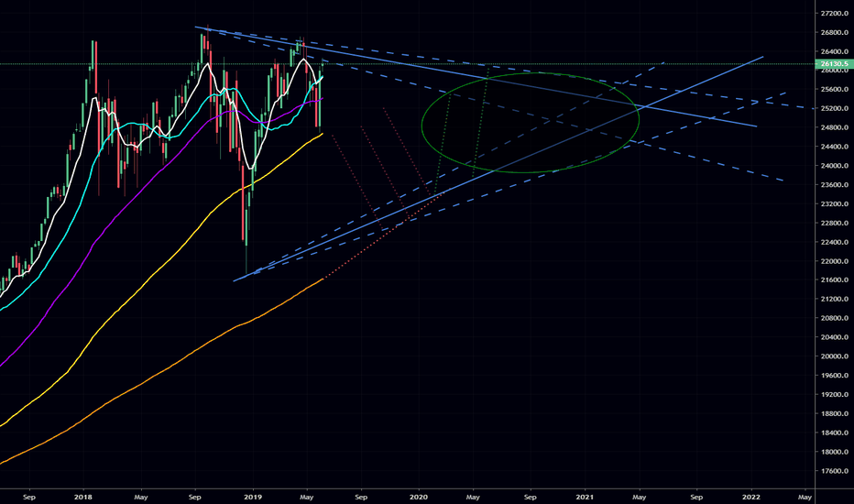Click the 23200.0 price axis label

point(835,203)
